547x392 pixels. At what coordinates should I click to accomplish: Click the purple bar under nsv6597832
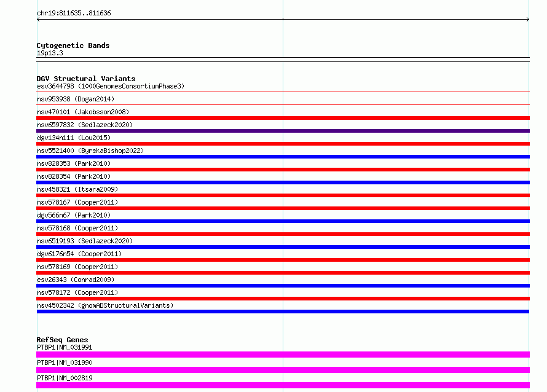tap(283, 131)
